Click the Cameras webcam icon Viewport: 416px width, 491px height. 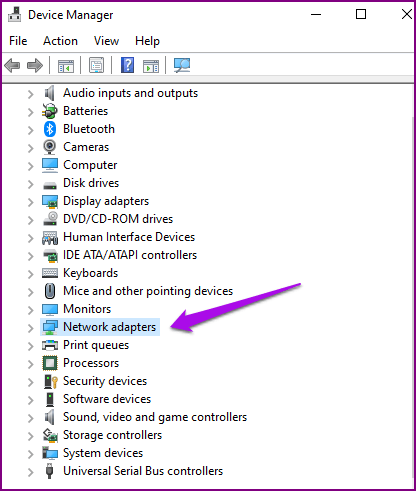(x=50, y=147)
